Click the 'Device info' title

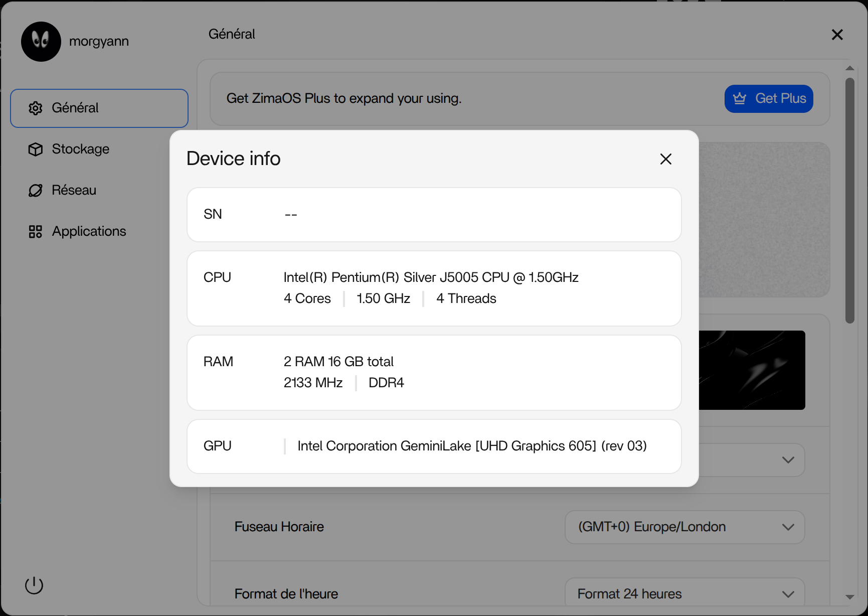pos(233,159)
